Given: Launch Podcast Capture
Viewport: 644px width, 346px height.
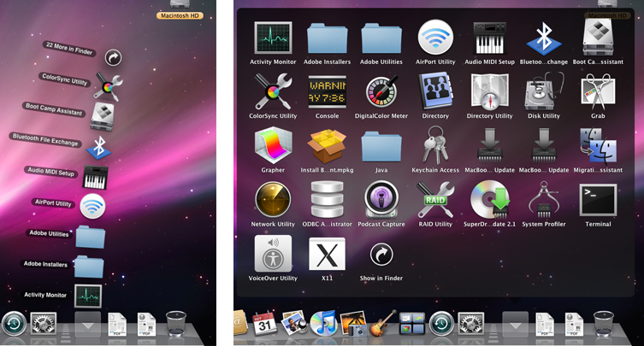Looking at the screenshot, I should [x=381, y=200].
